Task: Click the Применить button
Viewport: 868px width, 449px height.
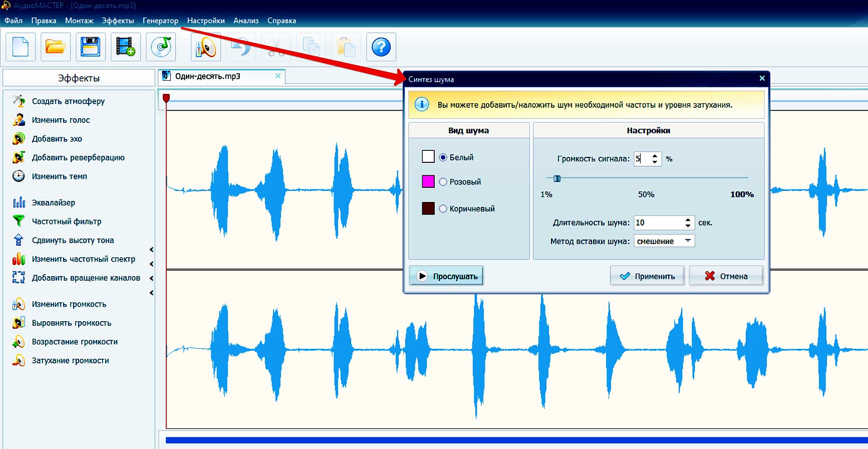Action: coord(647,276)
